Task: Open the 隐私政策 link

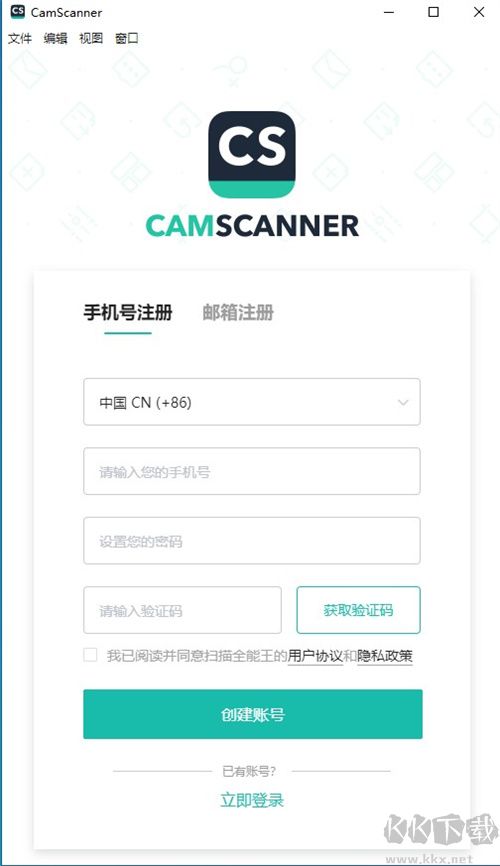Action: (385, 656)
